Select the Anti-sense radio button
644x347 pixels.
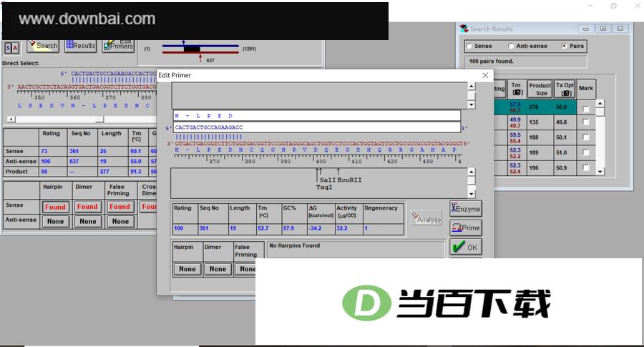pyautogui.click(x=510, y=46)
